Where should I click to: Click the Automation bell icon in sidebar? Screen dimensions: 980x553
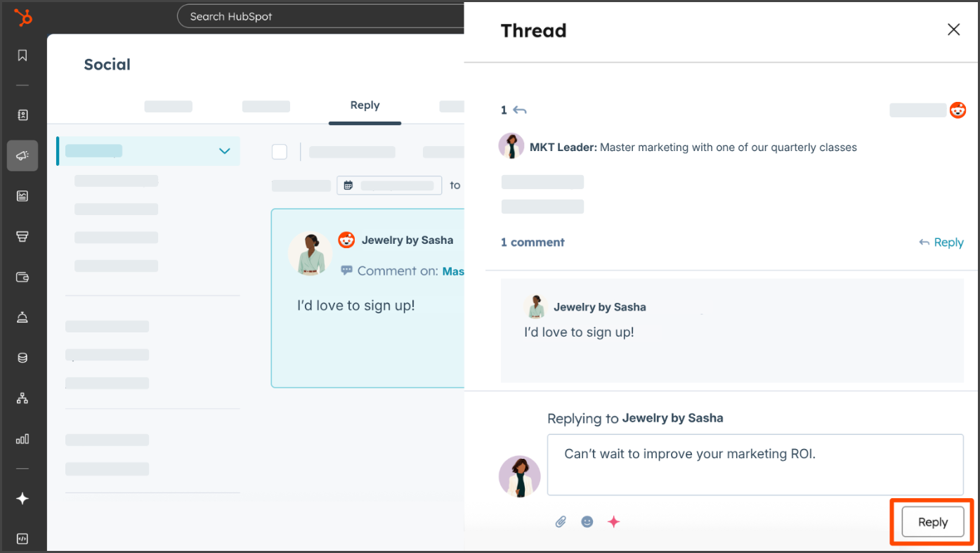22,317
